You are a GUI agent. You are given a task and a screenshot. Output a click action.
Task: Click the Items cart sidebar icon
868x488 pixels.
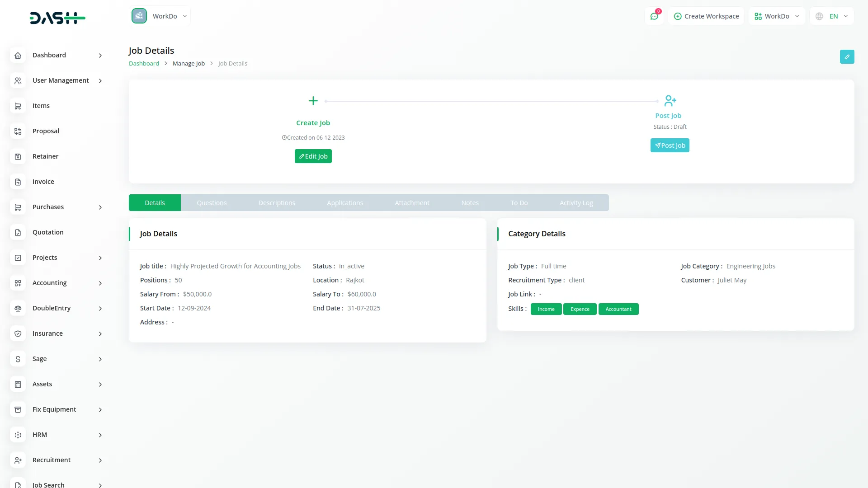[18, 106]
